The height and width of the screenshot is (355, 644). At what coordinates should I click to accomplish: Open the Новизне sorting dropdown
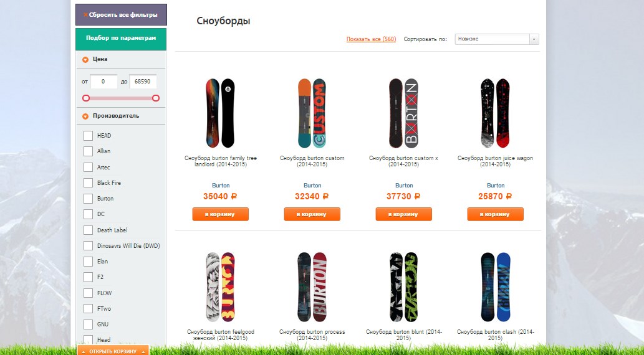[496, 39]
